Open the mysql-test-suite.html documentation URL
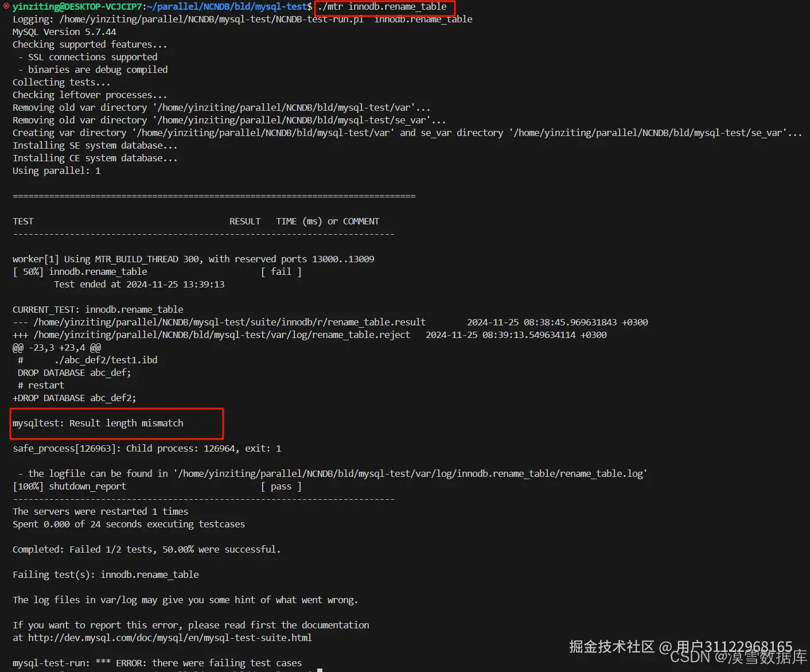 pyautogui.click(x=170, y=638)
